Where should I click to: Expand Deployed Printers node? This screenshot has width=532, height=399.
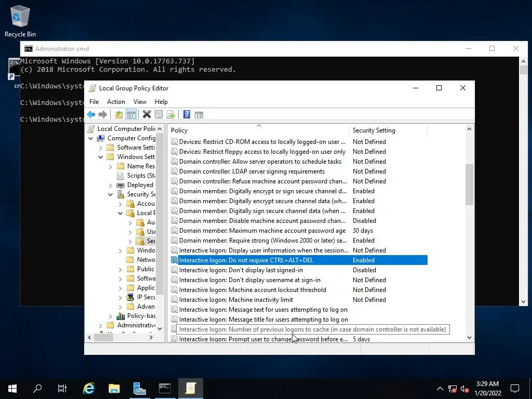110,185
